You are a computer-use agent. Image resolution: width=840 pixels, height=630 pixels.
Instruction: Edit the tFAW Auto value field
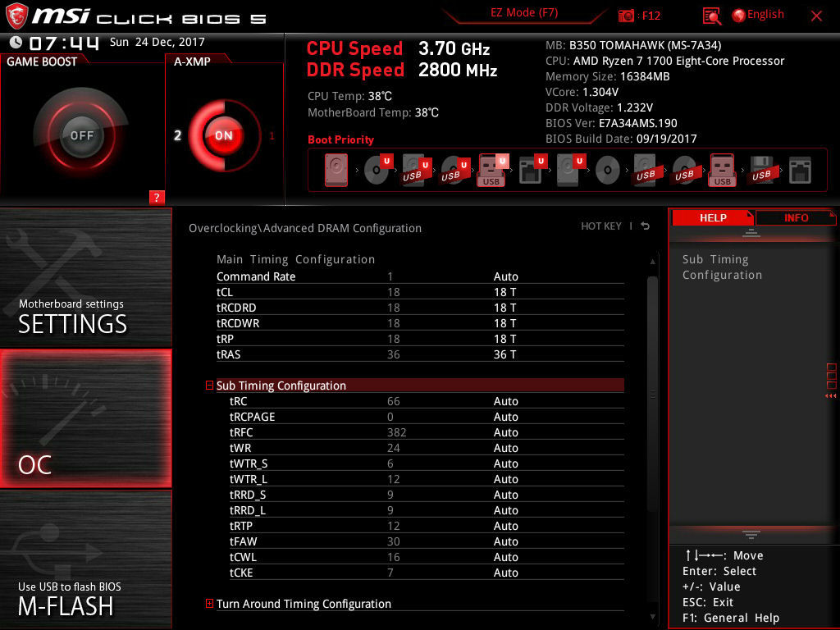point(505,541)
